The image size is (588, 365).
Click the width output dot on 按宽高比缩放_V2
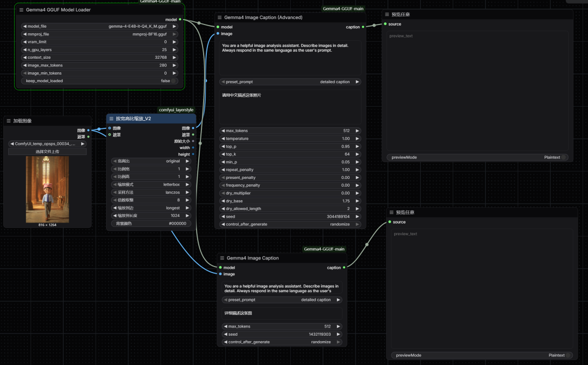(x=193, y=147)
